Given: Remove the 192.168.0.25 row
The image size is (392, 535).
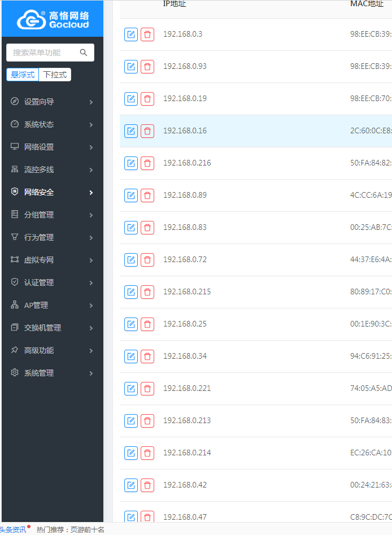Looking at the screenshot, I should point(147,324).
